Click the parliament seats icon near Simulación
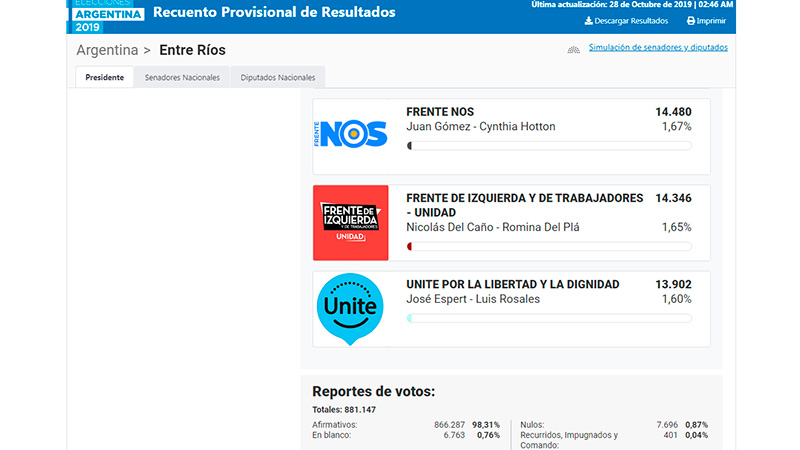Screen dimensions: 800x450 pyautogui.click(x=573, y=49)
